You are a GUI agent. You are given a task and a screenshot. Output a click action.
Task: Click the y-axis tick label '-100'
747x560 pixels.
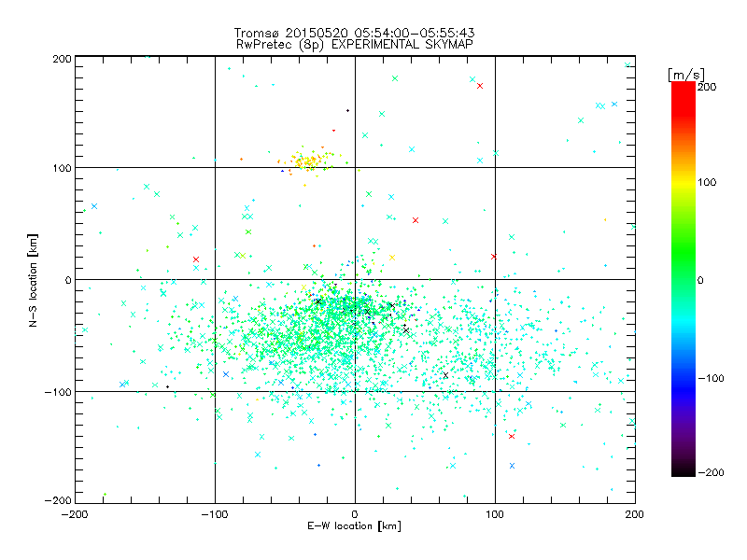point(58,392)
